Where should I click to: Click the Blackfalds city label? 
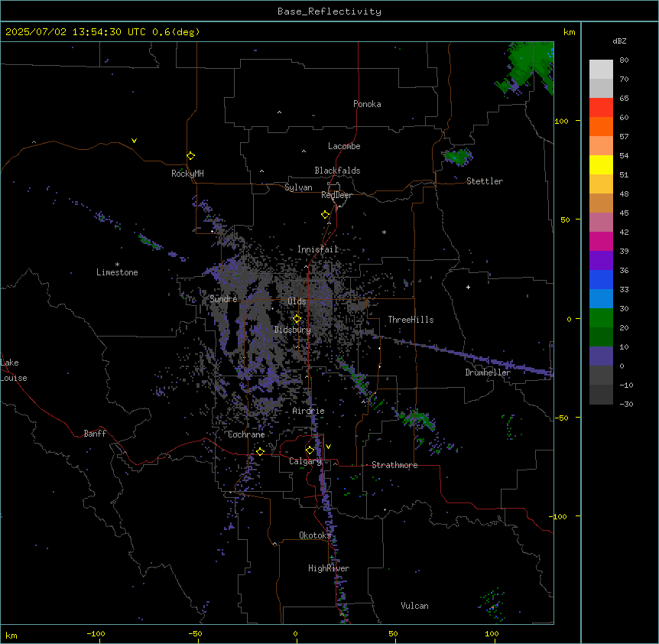(x=337, y=171)
